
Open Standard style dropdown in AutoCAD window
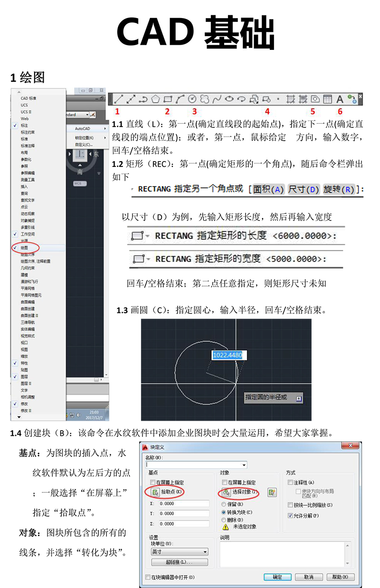coord(87,115)
